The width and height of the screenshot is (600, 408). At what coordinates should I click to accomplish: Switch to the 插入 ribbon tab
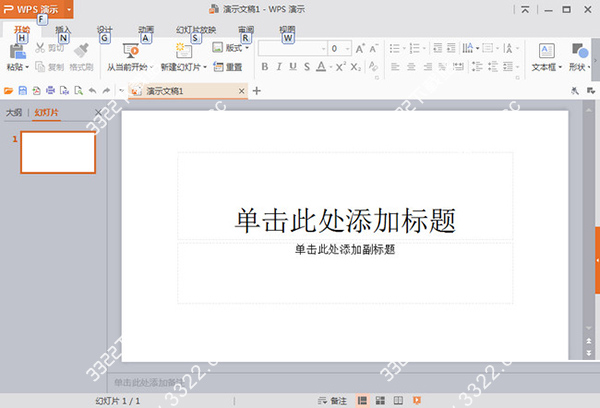(x=62, y=30)
